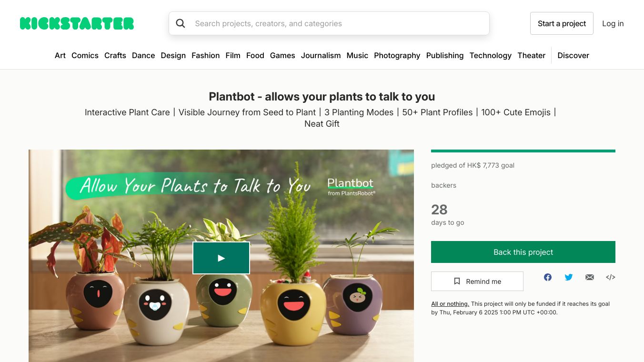Select the Design category
644x362 pixels.
click(x=173, y=55)
